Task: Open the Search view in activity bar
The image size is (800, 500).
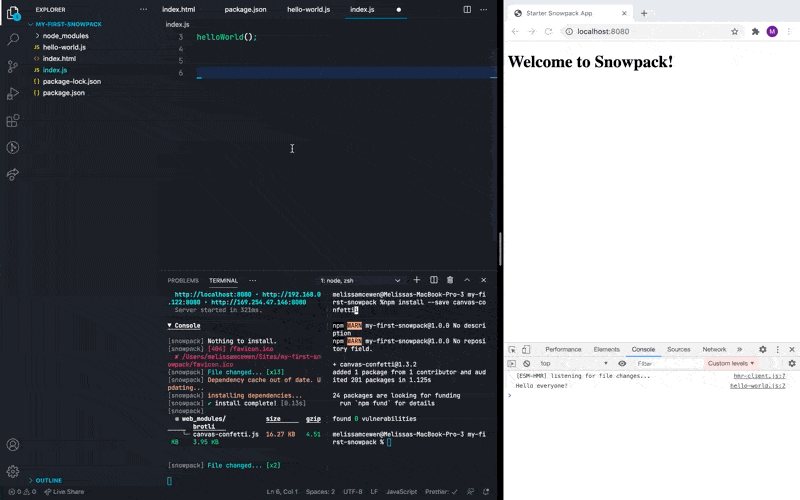Action: click(13, 40)
